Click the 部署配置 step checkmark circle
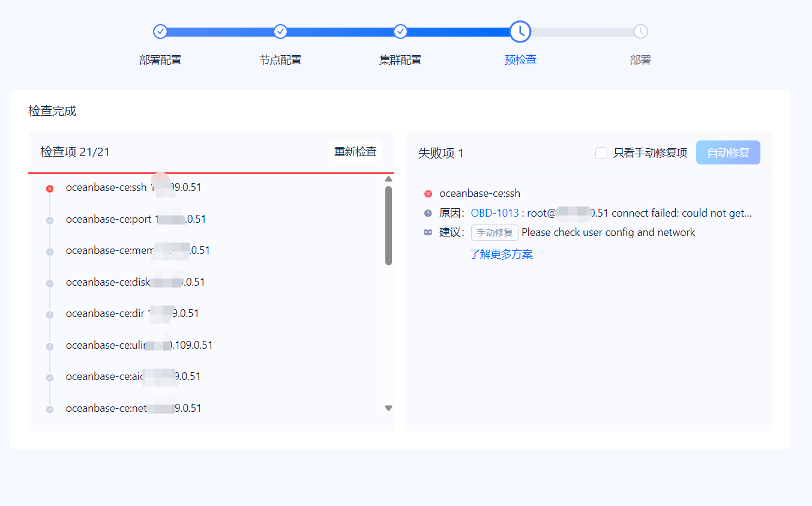This screenshot has height=506, width=812. (160, 31)
